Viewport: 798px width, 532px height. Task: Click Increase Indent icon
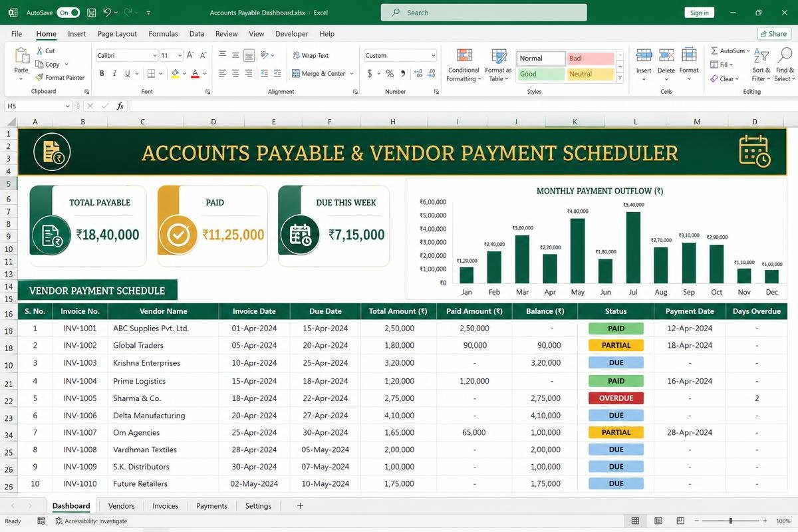click(x=277, y=74)
